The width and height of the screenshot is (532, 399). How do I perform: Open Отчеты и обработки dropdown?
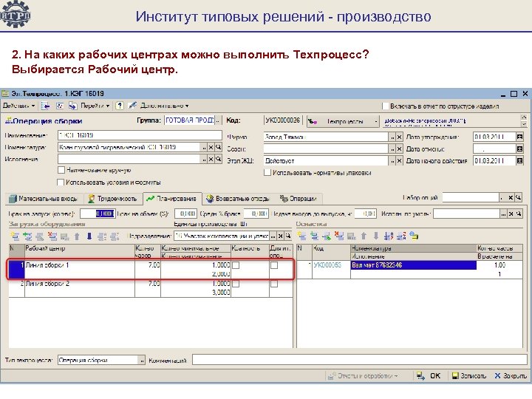click(x=363, y=376)
